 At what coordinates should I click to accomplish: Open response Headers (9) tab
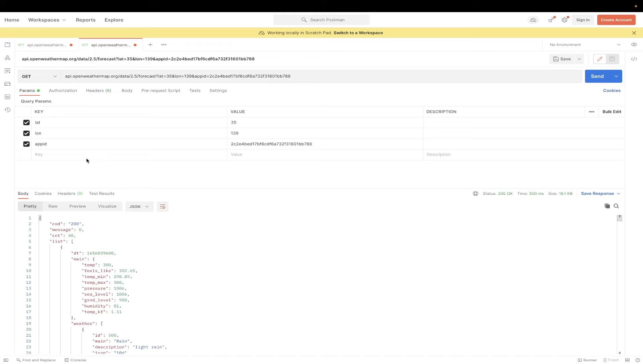(x=70, y=194)
